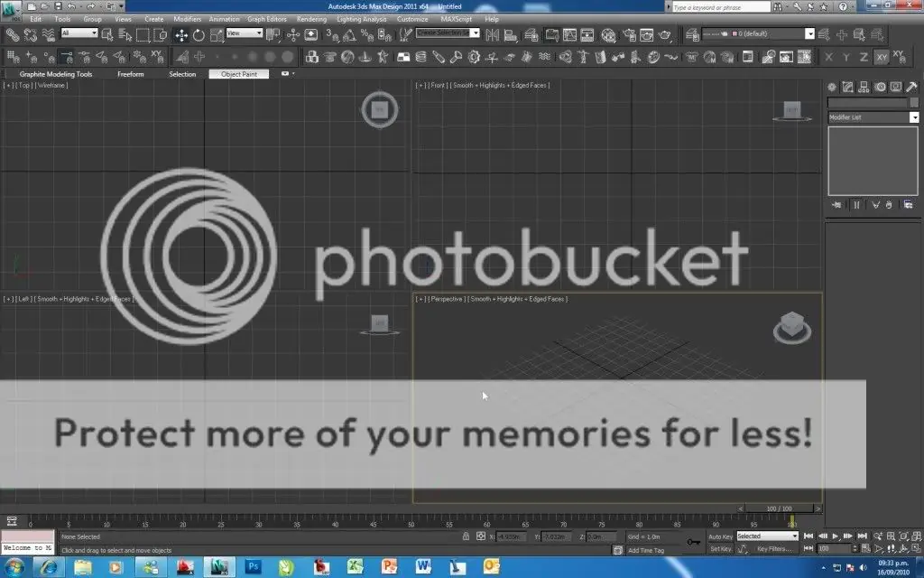Open the Schematic View icon
The height and width of the screenshot is (578, 924).
pos(587,35)
